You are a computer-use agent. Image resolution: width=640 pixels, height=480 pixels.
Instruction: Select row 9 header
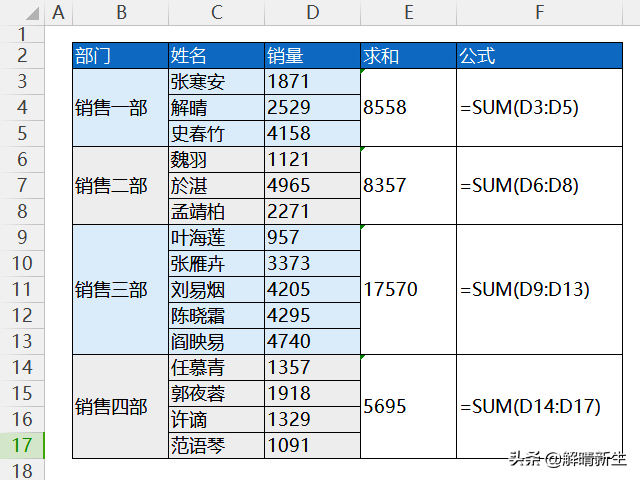tap(22, 238)
